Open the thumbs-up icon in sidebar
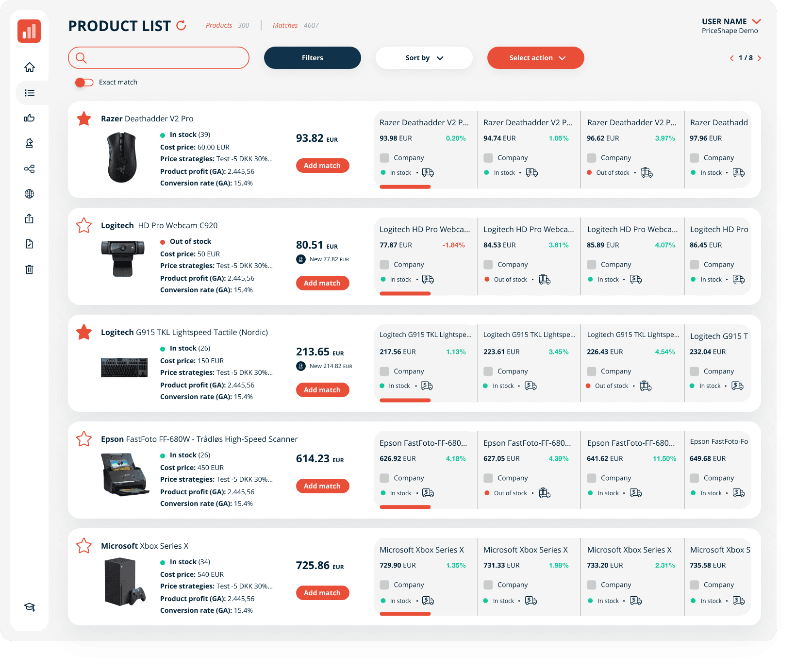Screen dimensions: 796x672 coord(30,118)
